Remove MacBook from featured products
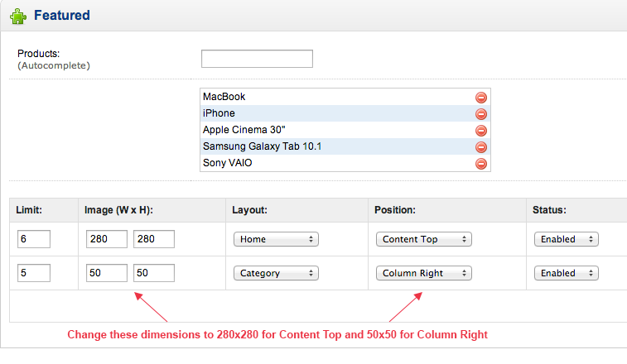Image resolution: width=627 pixels, height=364 pixels. (480, 98)
